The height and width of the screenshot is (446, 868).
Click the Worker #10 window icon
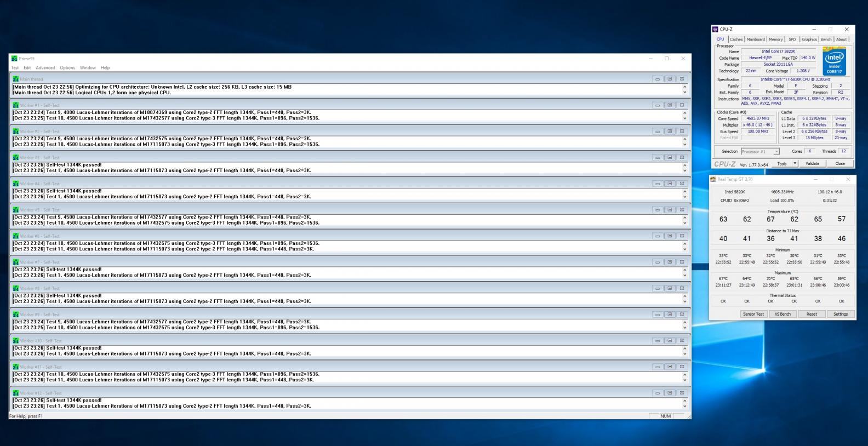click(x=16, y=341)
